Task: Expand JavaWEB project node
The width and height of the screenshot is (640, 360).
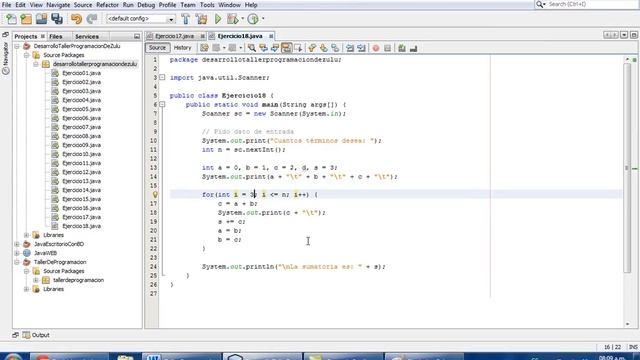Action: [17, 253]
